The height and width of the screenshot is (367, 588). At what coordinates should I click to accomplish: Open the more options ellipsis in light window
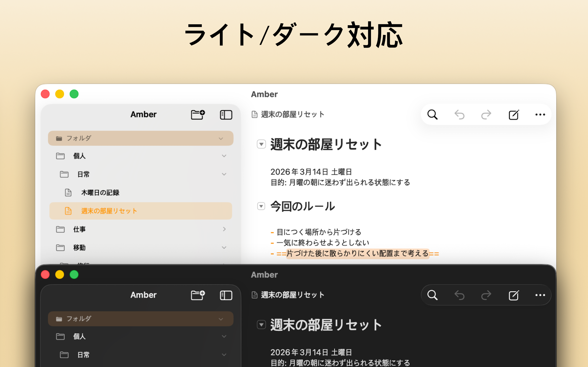point(540,114)
